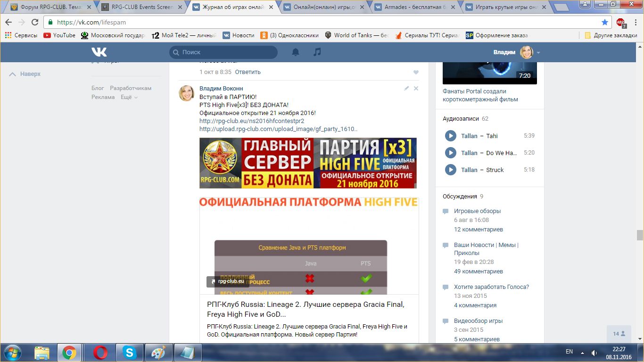Open the Реклама footer link
Image resolution: width=644 pixels, height=362 pixels.
103,97
